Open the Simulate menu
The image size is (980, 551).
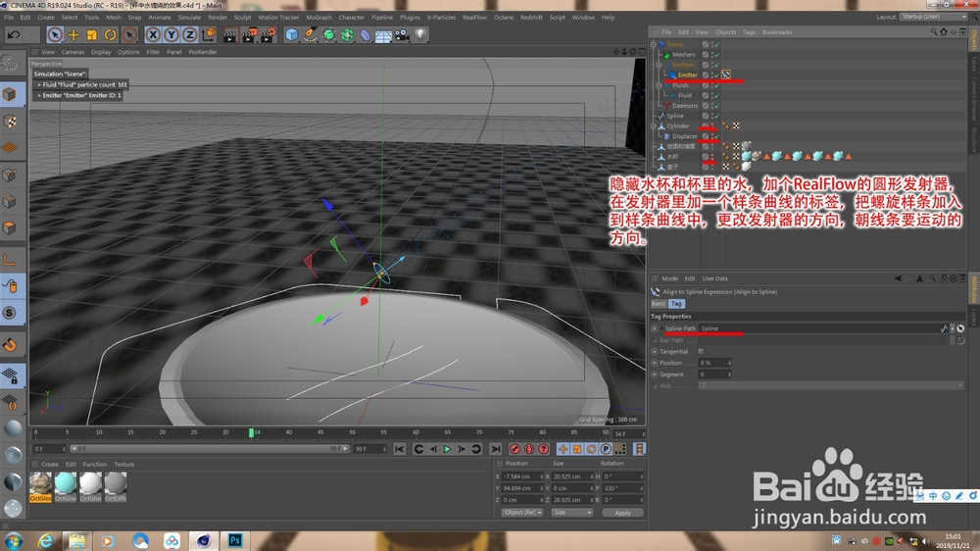[x=189, y=18]
